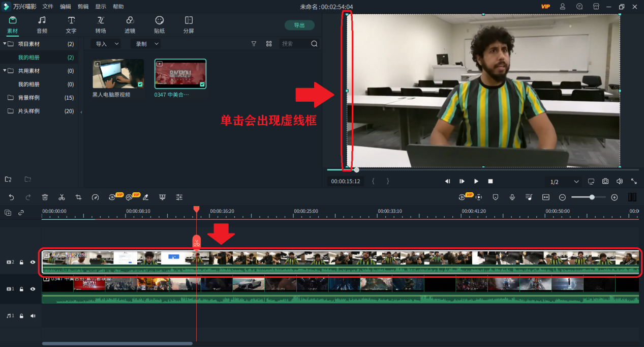Screen dimensions: 644x347
Task: Toggle the auto ripple link icon
Action: click(x=21, y=213)
